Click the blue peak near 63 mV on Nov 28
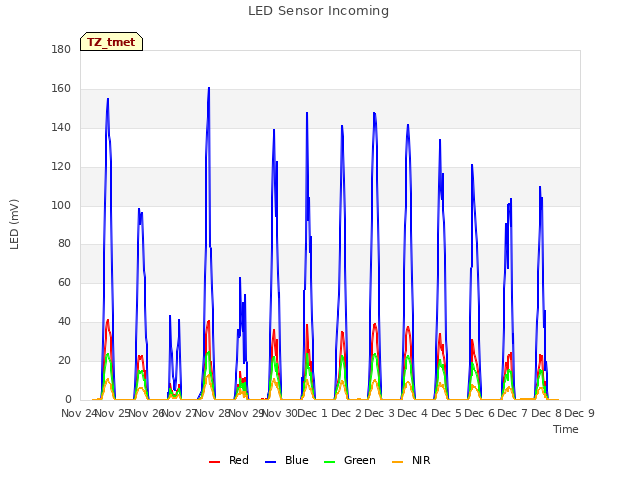This screenshot has height=480, width=640. 240,278
